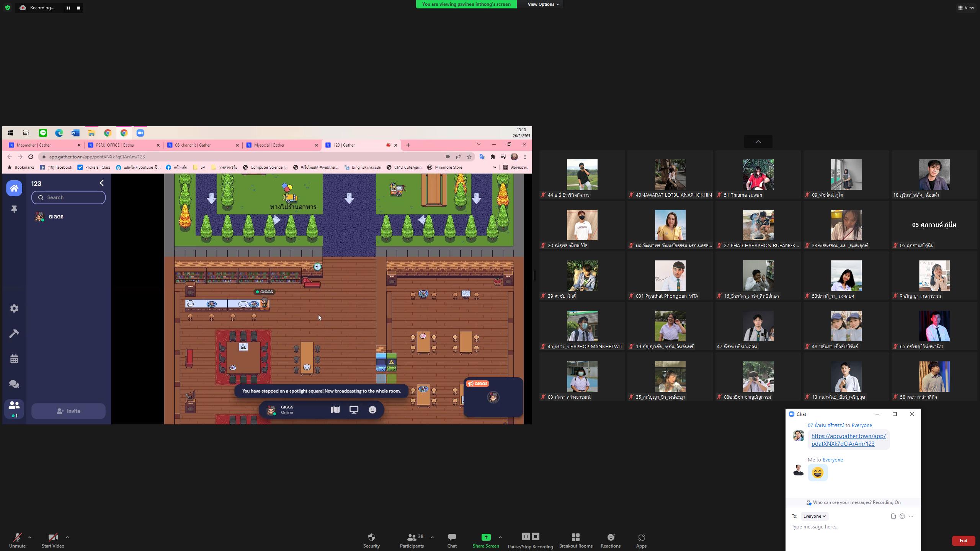Open the View layout menu
The height and width of the screenshot is (551, 980).
click(x=966, y=8)
